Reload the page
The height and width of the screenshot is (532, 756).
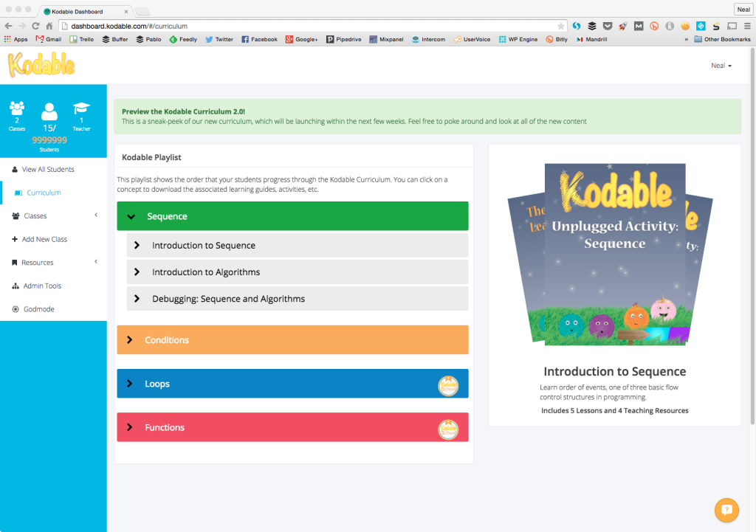(35, 26)
